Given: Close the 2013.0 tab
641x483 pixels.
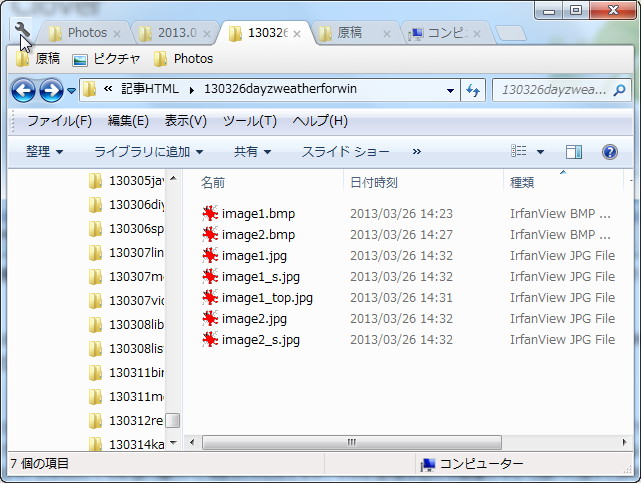Looking at the screenshot, I should (207, 34).
